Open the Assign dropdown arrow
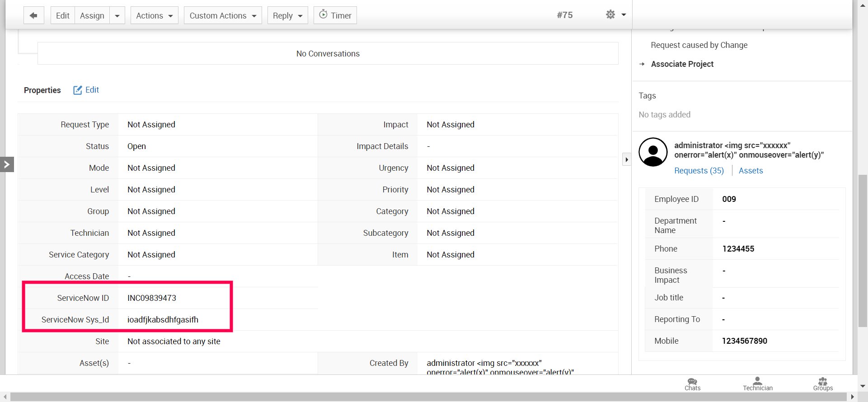Viewport: 868px width, 402px height. coord(117,15)
